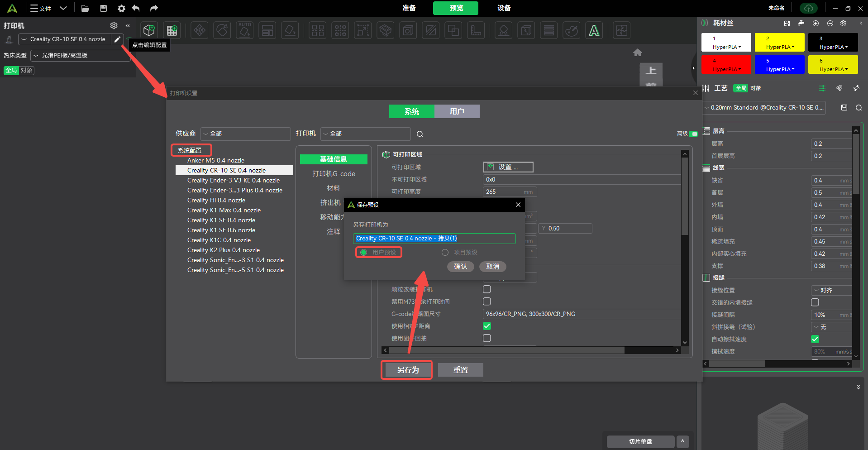Select the move tool icon
The height and width of the screenshot is (450, 868).
tap(200, 30)
